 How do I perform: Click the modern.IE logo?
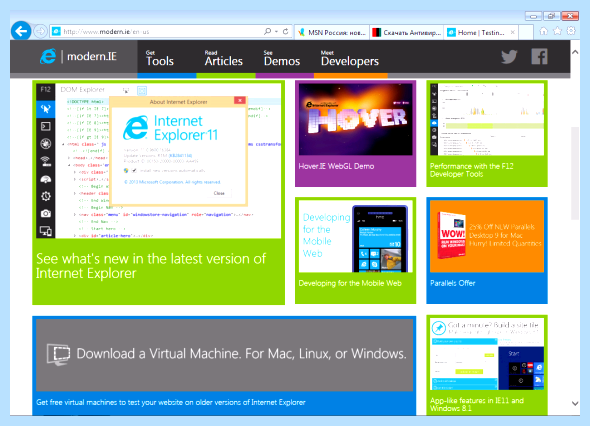click(78, 56)
